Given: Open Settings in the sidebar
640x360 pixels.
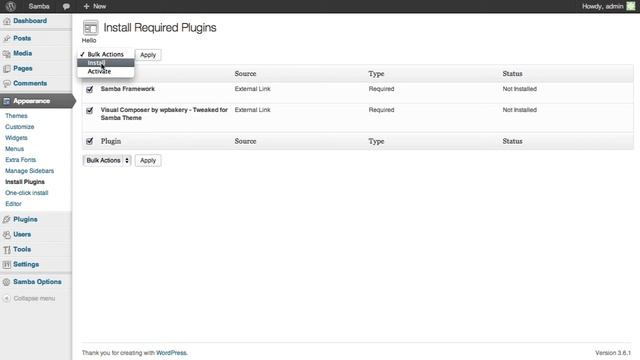Looking at the screenshot, I should coord(26,264).
